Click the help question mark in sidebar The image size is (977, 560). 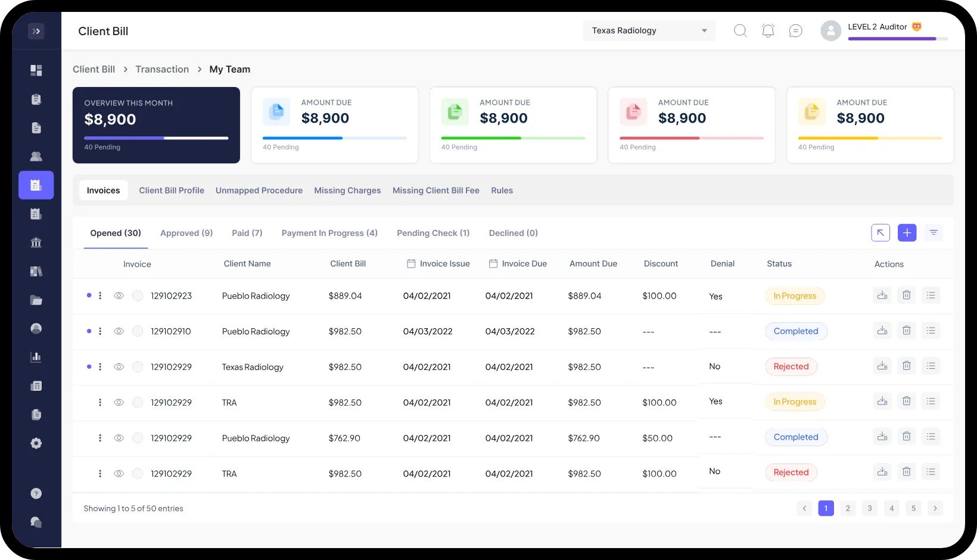coord(36,493)
